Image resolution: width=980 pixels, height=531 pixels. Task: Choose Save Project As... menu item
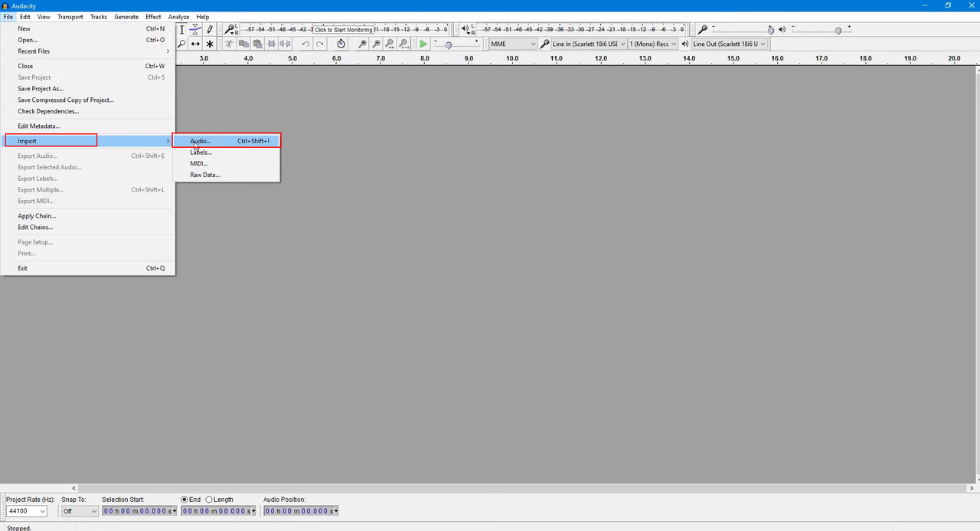pos(88,89)
